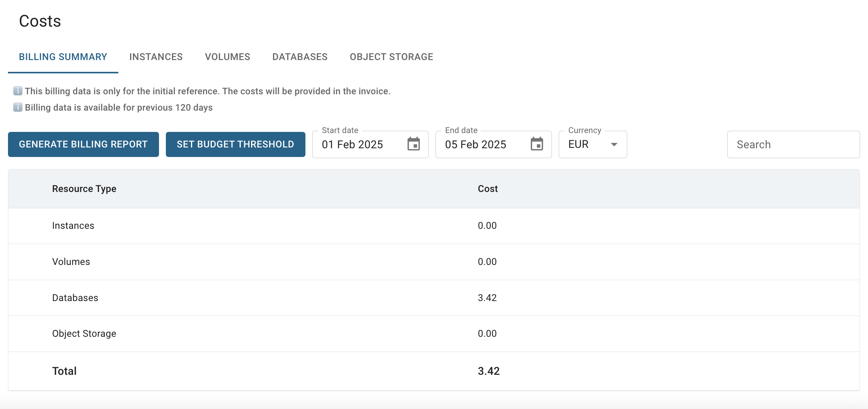868x409 pixels.
Task: Click the info icon beside invoice notice
Action: (17, 91)
